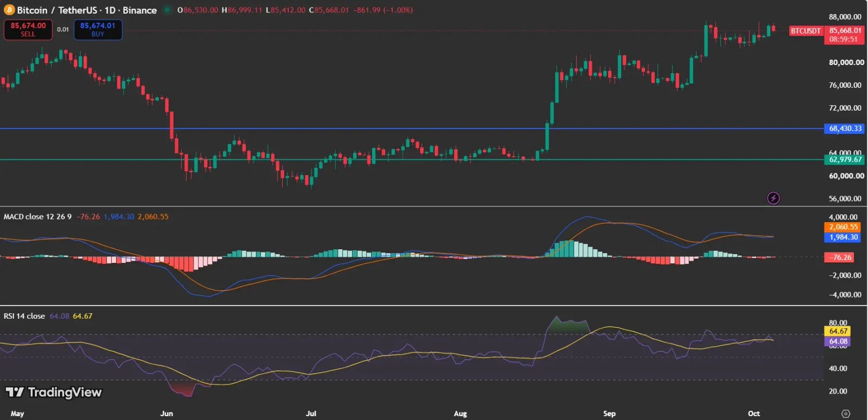Click the change value −861.99 (−1.00%)
The width and height of the screenshot is (868, 420).
tap(383, 10)
